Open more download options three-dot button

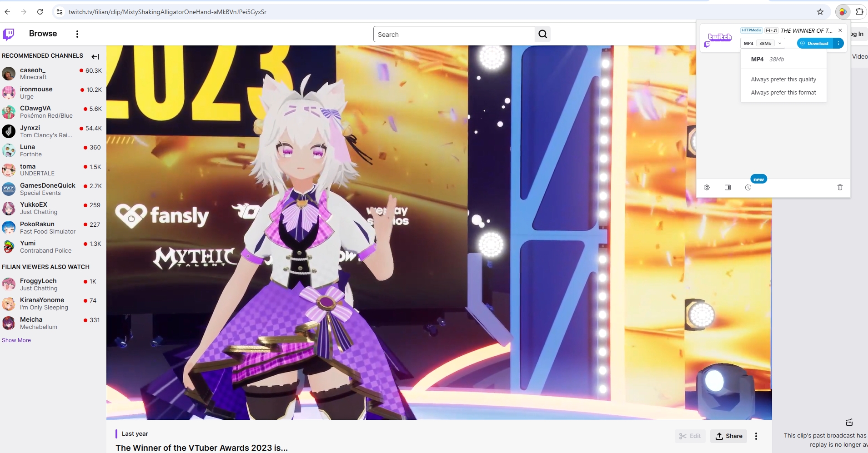[838, 43]
